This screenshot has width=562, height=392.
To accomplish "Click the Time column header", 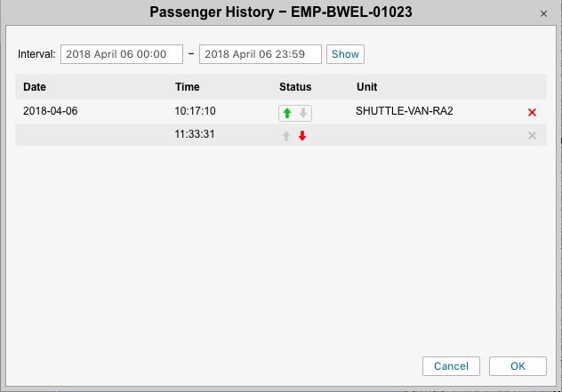I will point(188,87).
